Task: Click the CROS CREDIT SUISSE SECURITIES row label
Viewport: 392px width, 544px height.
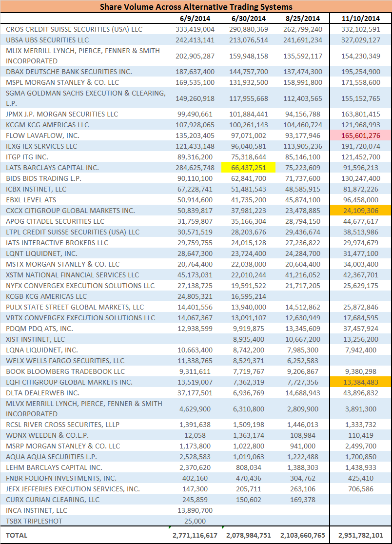Action: pyautogui.click(x=74, y=29)
